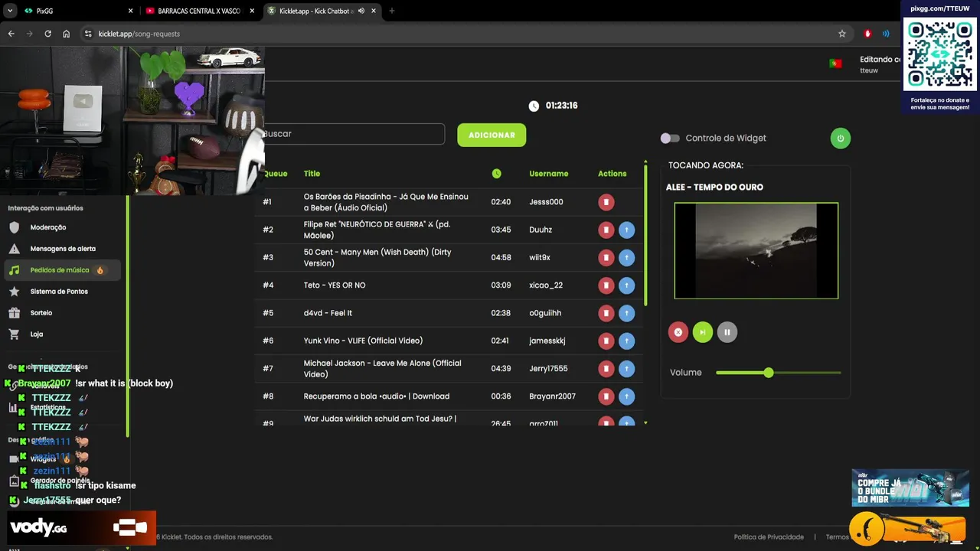Click the Política de Privacidade link
The image size is (980, 551).
(769, 537)
